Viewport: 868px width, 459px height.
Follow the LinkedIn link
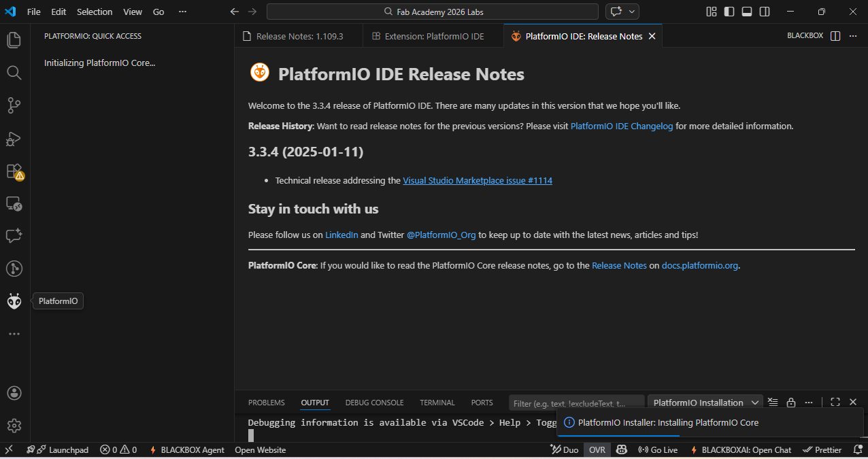(x=341, y=235)
